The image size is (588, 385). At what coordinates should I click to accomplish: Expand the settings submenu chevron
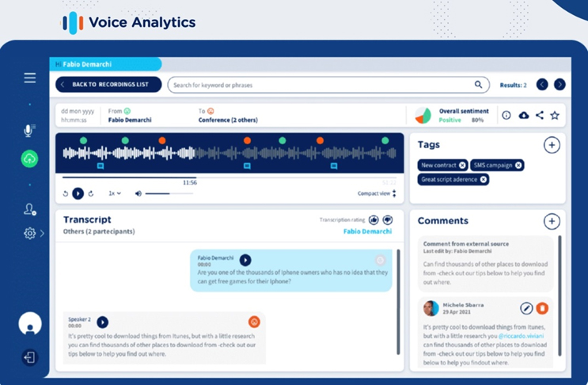pos(42,234)
